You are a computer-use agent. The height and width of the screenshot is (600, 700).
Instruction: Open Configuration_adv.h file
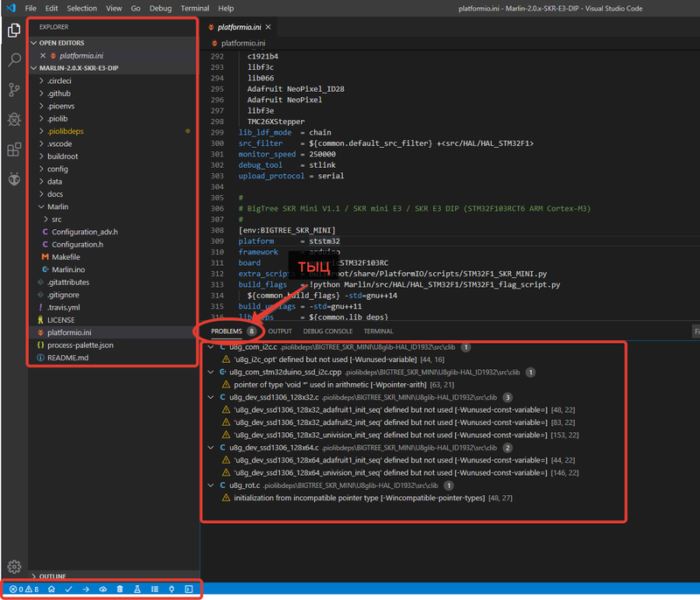click(84, 232)
